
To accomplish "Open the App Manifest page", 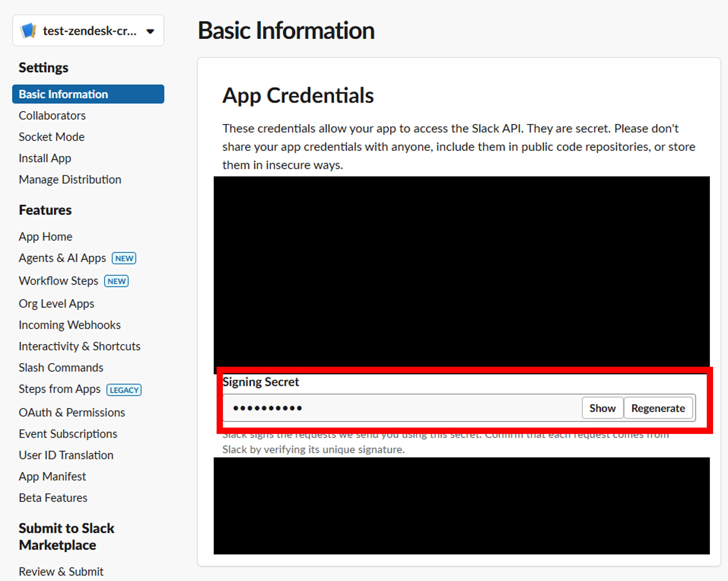I will (x=52, y=476).
